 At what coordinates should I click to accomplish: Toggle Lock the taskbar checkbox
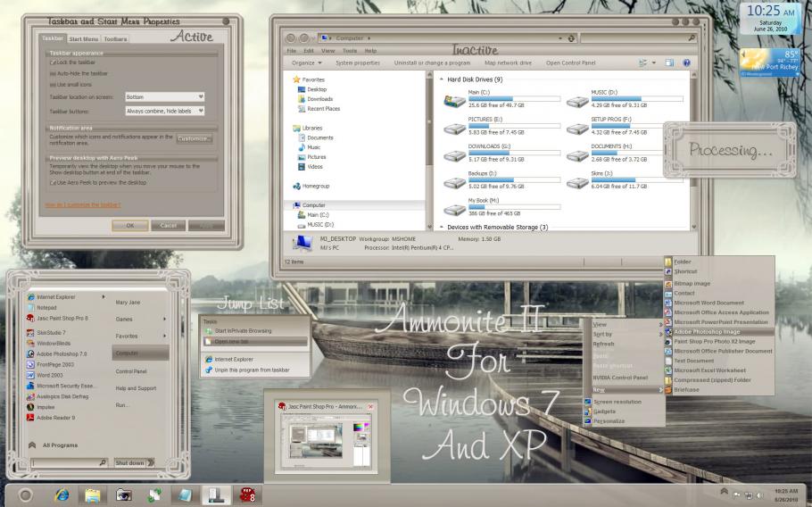tap(53, 62)
